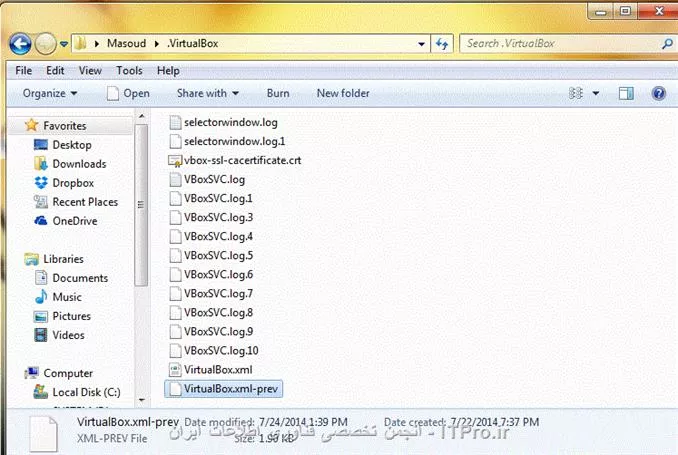The height and width of the screenshot is (455, 678).
Task: Click the details pane file thumbnail
Action: coord(44,435)
